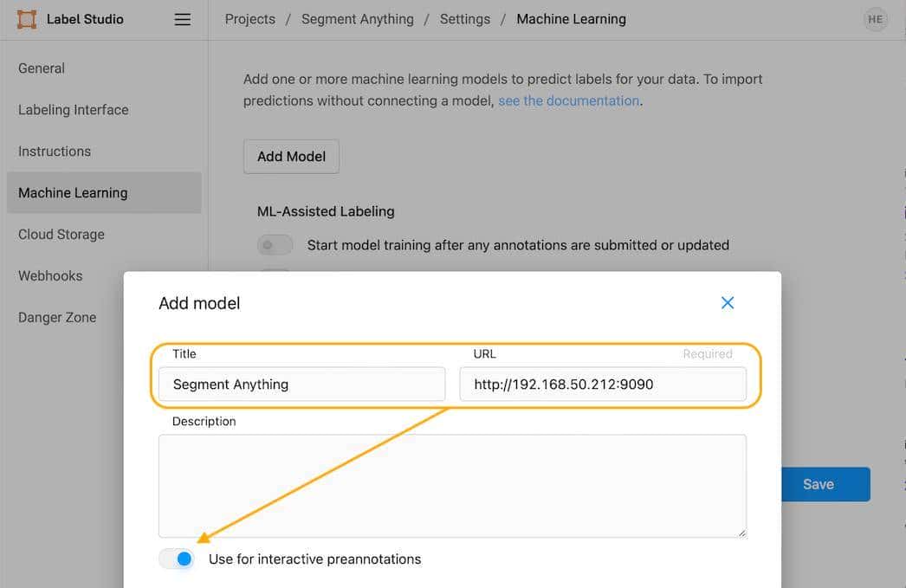Click the Title input field
Screen dimensions: 906x588
coord(301,384)
